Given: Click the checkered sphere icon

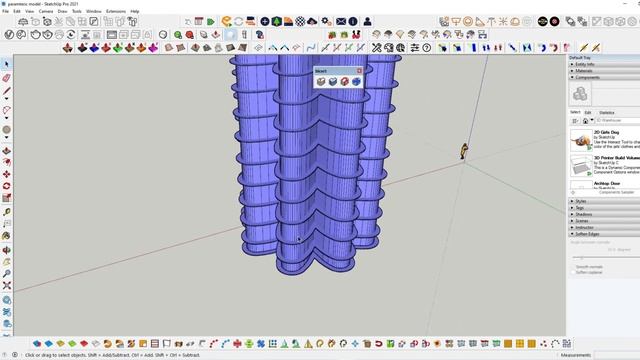Looking at the screenshot, I should 300,21.
